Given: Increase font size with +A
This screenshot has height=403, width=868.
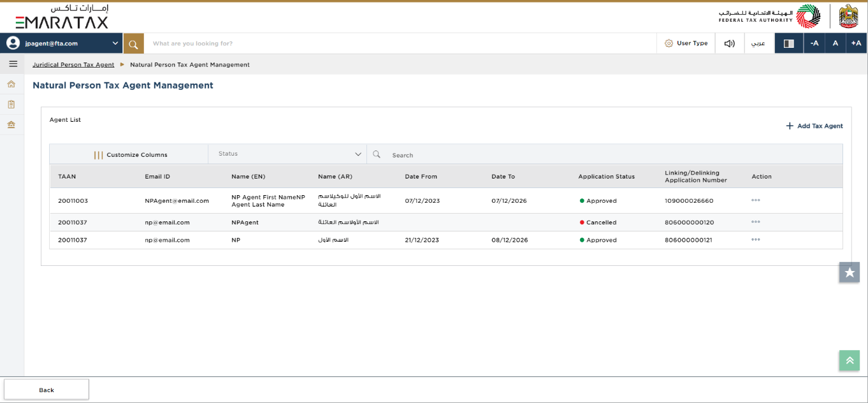Looking at the screenshot, I should coord(857,43).
